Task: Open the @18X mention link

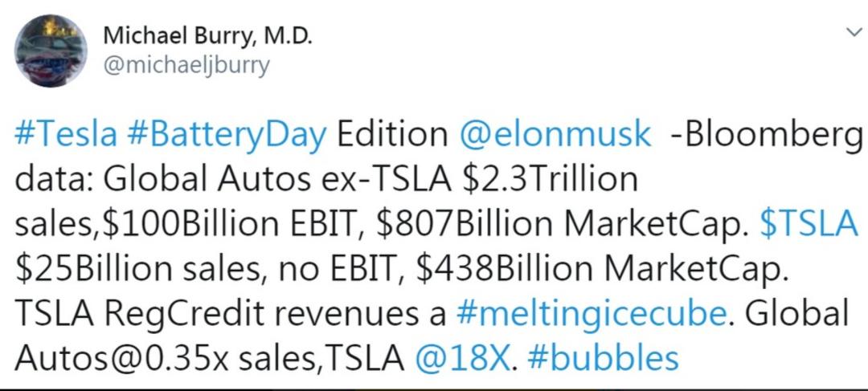Action: pos(463,359)
